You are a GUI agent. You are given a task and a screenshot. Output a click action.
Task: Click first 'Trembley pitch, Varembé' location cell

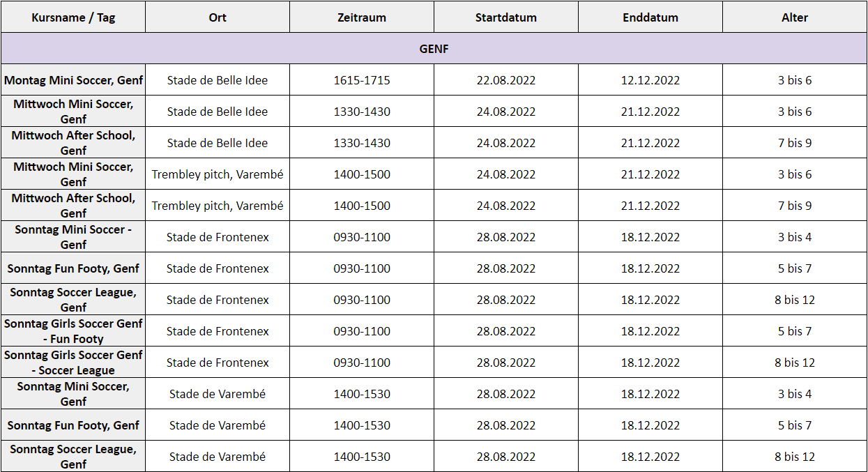click(218, 174)
